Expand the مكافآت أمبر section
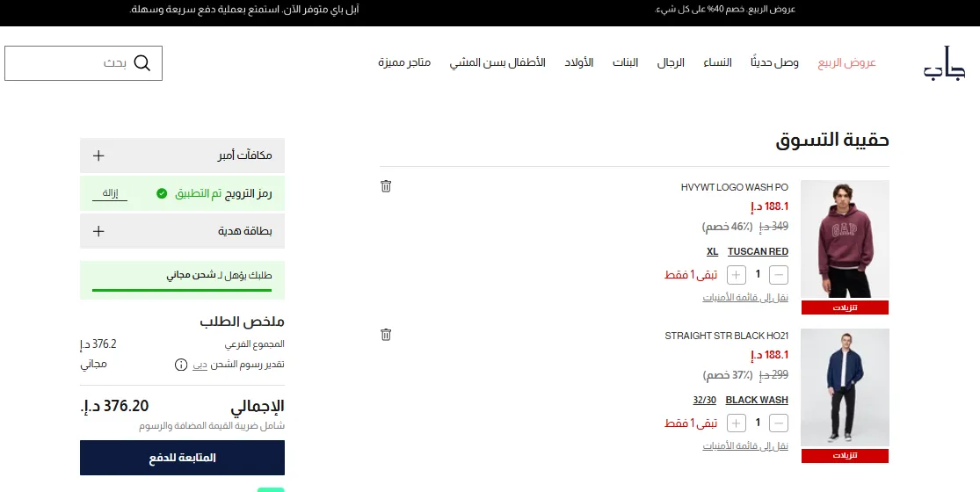980x492 pixels. click(183, 156)
